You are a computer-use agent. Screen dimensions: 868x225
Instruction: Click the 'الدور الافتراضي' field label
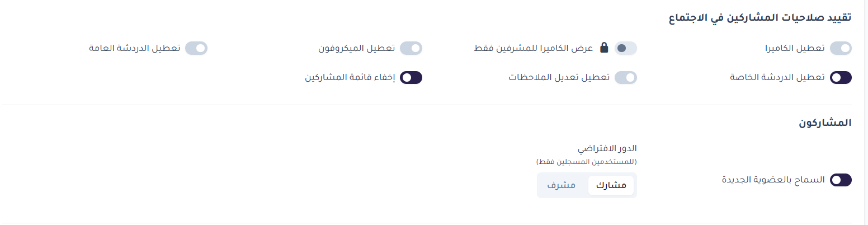pos(607,148)
